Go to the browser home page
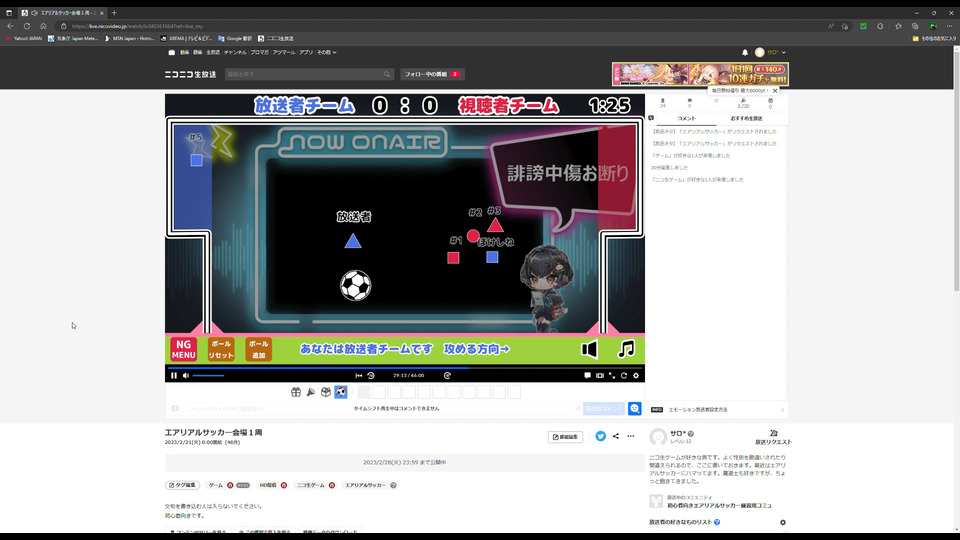Screen dimensions: 960x540 click(x=43, y=26)
